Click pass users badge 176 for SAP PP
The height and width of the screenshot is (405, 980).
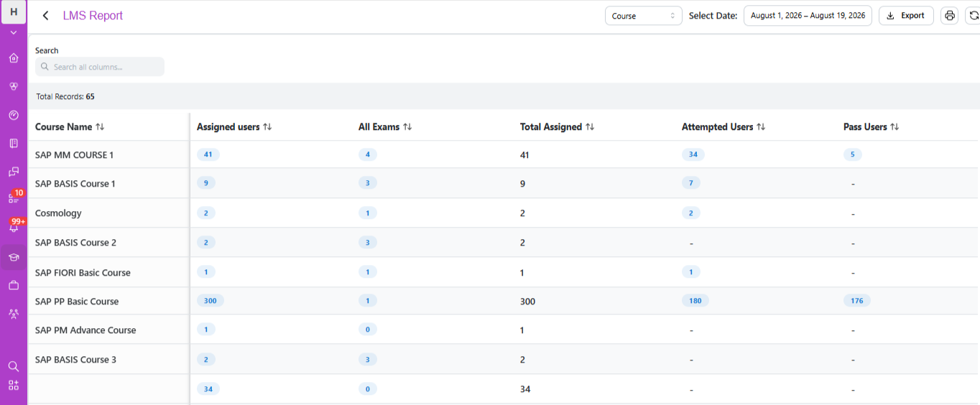[x=857, y=301]
